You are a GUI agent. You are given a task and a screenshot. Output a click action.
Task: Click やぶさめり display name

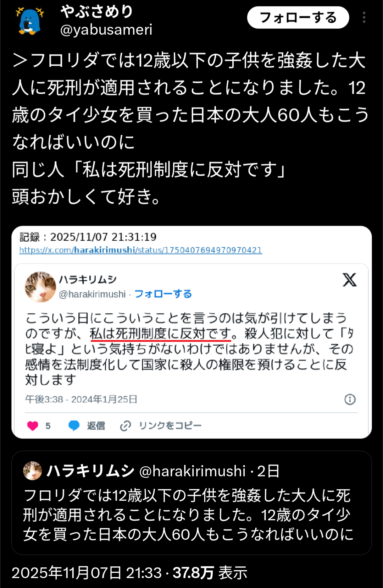pos(96,11)
